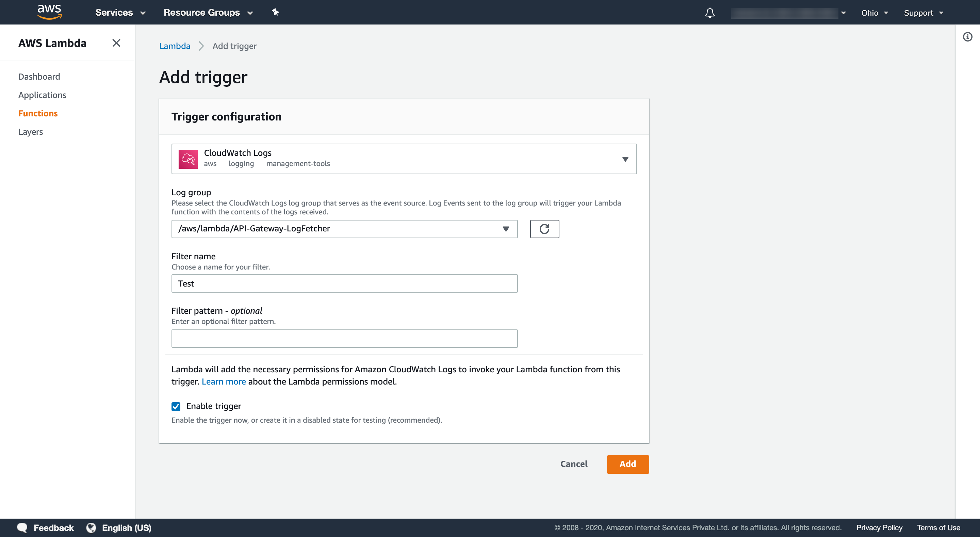
Task: Navigate to Dashboard in left sidebar
Action: 39,76
